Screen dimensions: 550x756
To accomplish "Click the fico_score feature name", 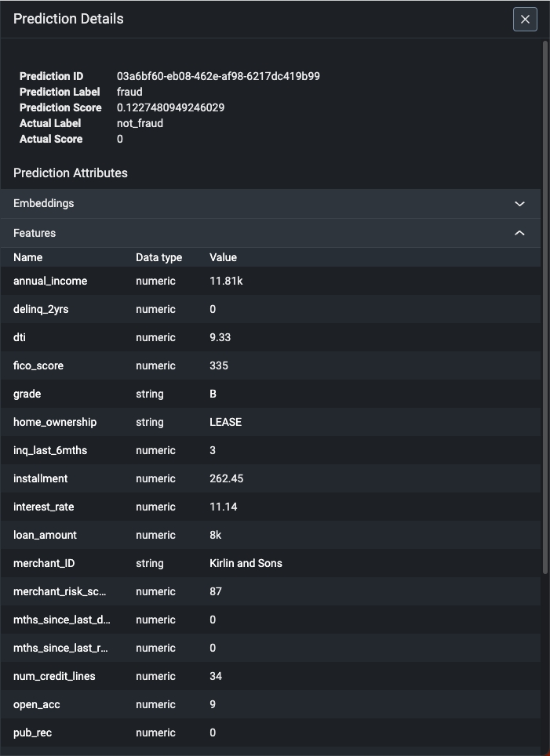I will tap(38, 365).
